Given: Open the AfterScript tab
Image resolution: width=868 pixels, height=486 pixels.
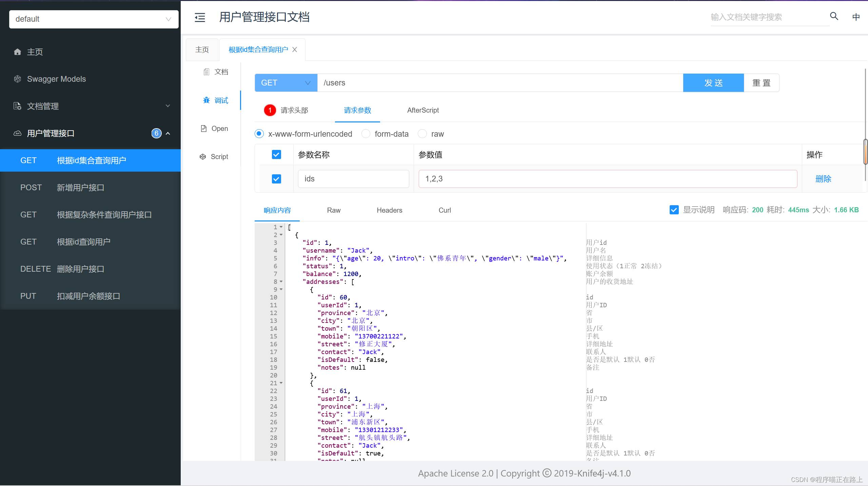Looking at the screenshot, I should coord(422,110).
